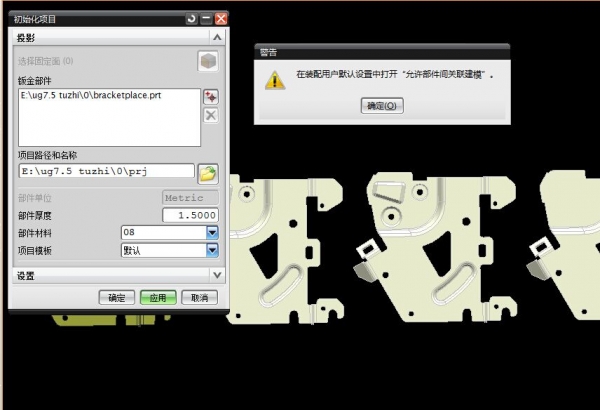Click the 部件厚度 field with 1.5000

pos(191,215)
